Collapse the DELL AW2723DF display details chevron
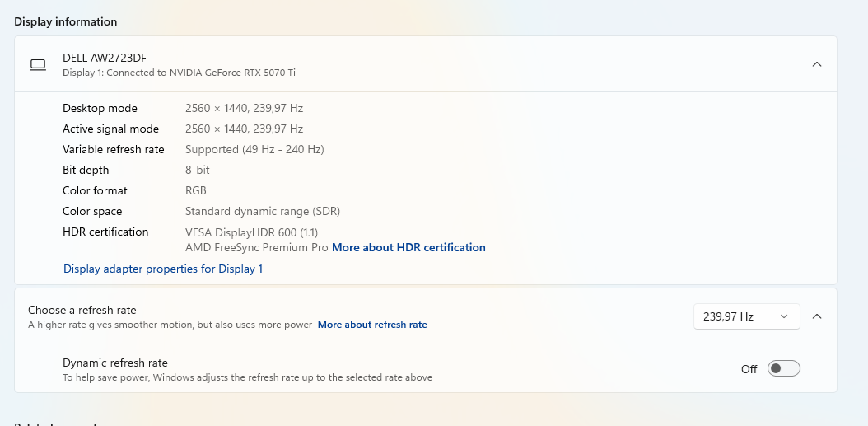The width and height of the screenshot is (868, 426). tap(816, 64)
